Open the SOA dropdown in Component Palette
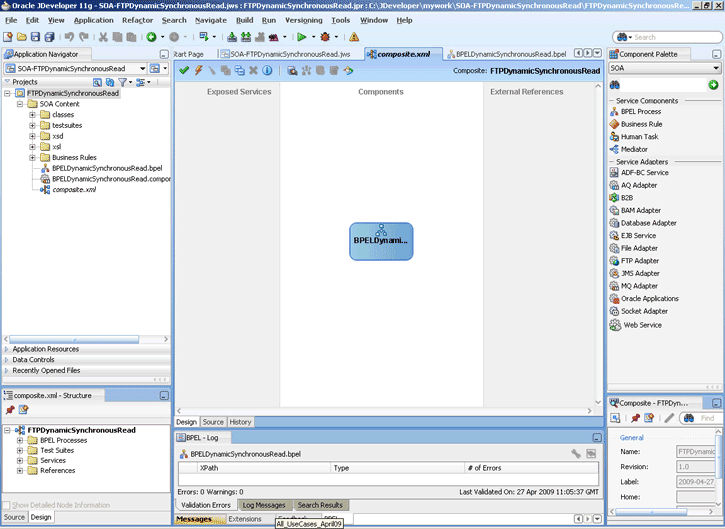 pyautogui.click(x=716, y=68)
